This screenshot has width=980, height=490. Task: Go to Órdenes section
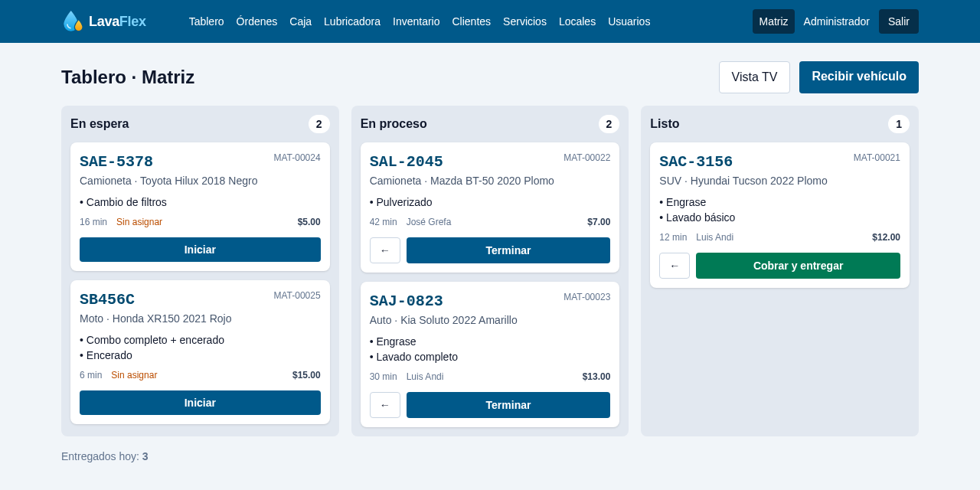click(256, 21)
